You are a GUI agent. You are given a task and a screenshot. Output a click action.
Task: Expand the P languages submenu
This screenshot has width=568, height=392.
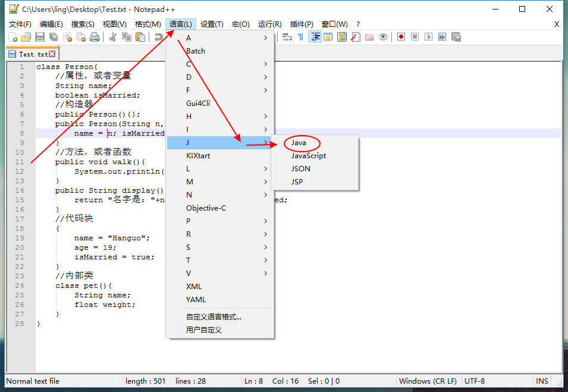pyautogui.click(x=220, y=221)
